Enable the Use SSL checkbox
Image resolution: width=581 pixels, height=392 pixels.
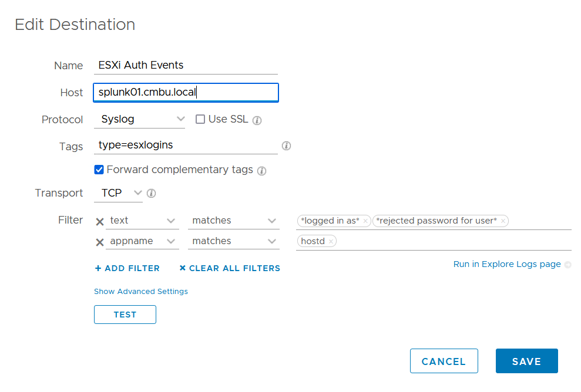[200, 119]
